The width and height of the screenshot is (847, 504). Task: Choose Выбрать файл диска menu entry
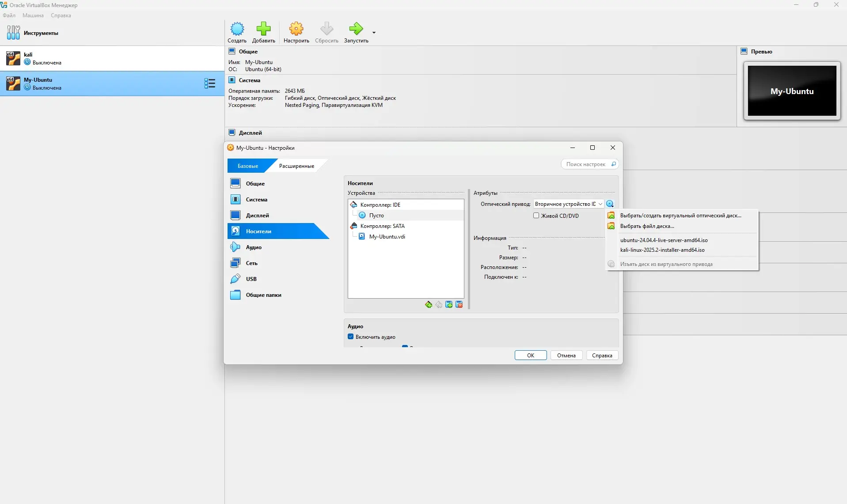pyautogui.click(x=682, y=226)
